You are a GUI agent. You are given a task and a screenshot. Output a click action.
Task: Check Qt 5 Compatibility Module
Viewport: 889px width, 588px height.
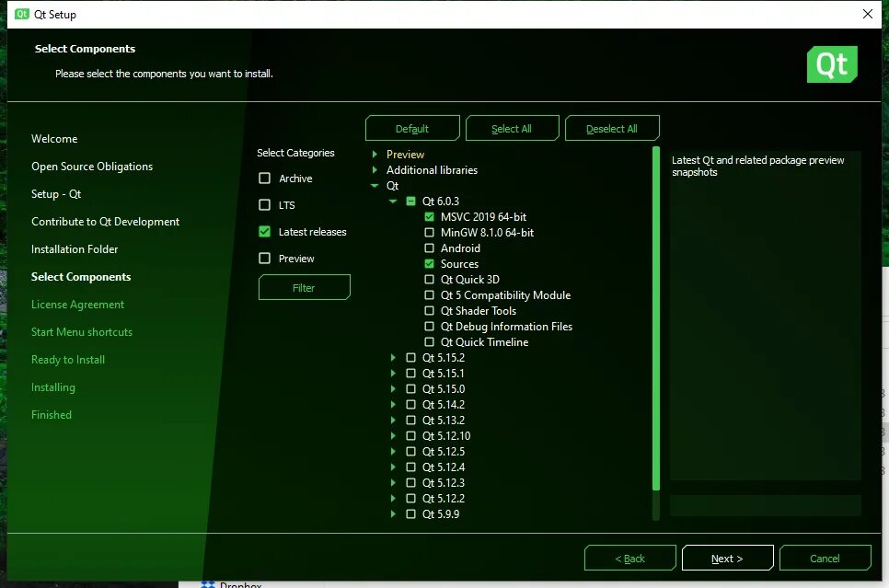tap(429, 294)
